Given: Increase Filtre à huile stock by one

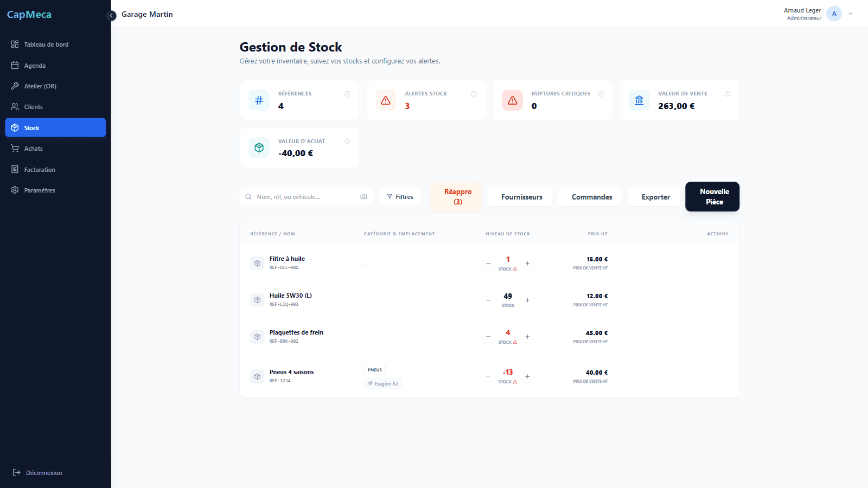Looking at the screenshot, I should pos(527,263).
